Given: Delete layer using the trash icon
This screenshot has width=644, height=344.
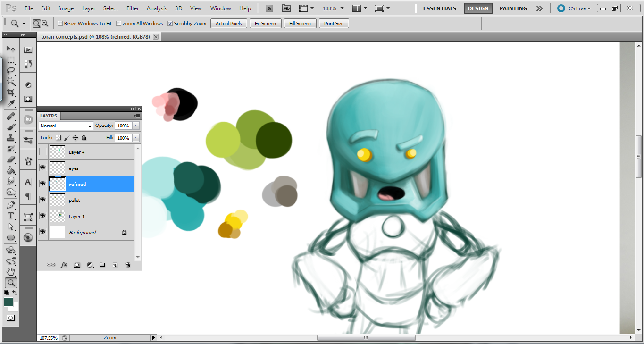Looking at the screenshot, I should pos(127,265).
